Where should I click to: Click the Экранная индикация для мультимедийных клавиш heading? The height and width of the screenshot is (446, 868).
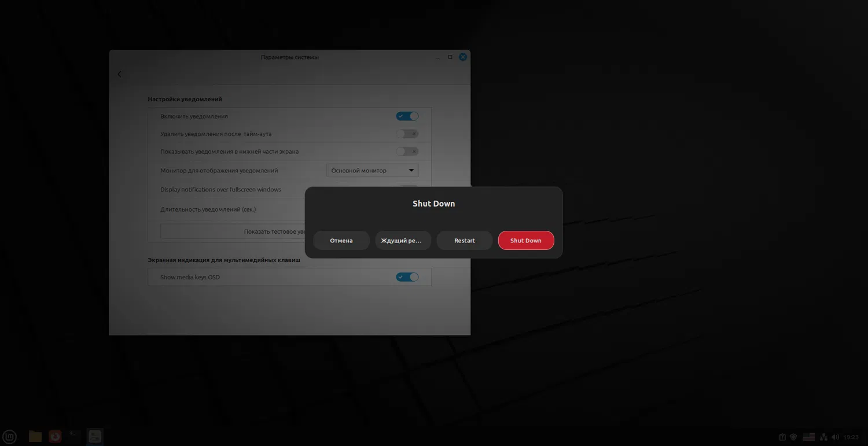coord(224,260)
